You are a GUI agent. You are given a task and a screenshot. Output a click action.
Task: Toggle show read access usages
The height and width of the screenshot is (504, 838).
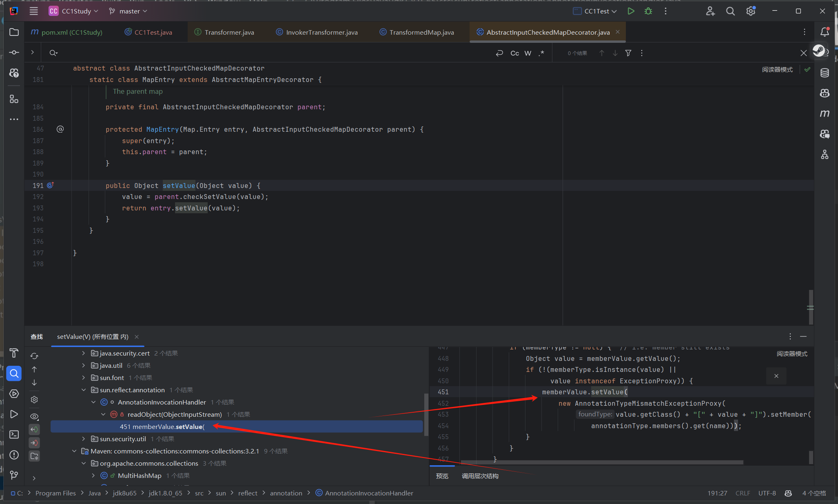(34, 429)
